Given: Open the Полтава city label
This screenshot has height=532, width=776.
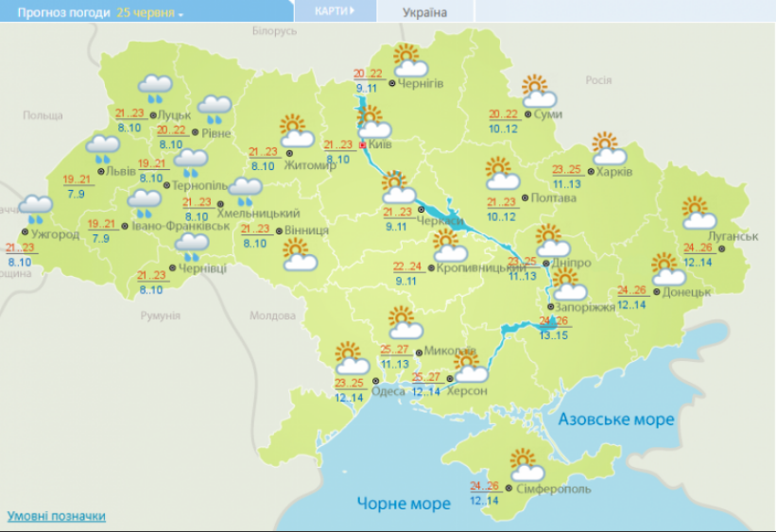Looking at the screenshot, I should tap(553, 197).
